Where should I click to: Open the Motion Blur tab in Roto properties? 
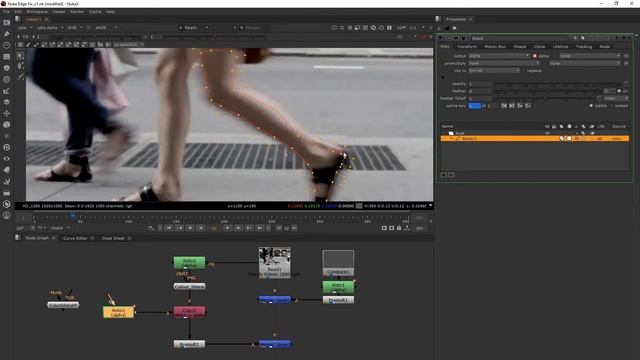[x=495, y=47]
